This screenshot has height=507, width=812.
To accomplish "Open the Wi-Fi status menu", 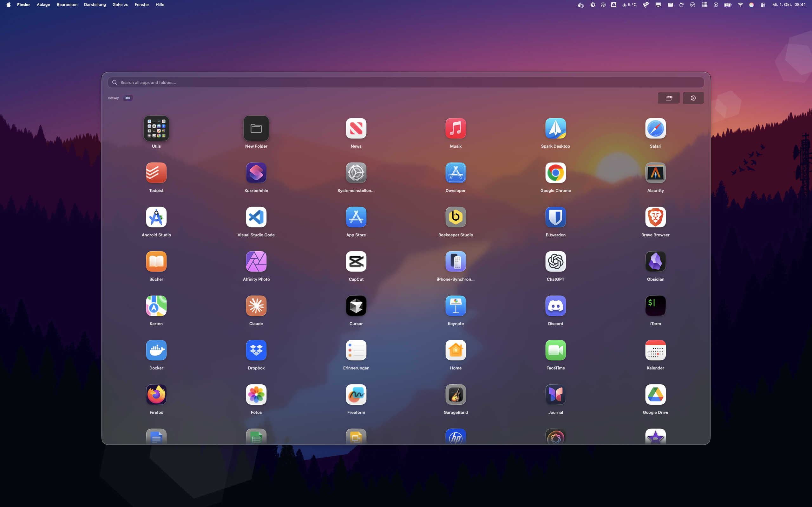I will (740, 5).
